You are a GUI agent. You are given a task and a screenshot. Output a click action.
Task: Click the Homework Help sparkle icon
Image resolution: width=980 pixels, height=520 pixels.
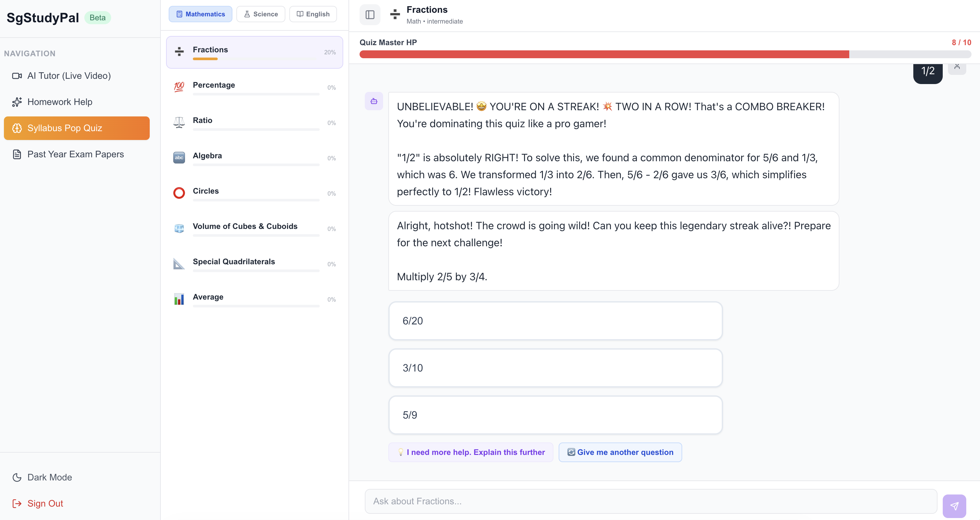coord(17,102)
